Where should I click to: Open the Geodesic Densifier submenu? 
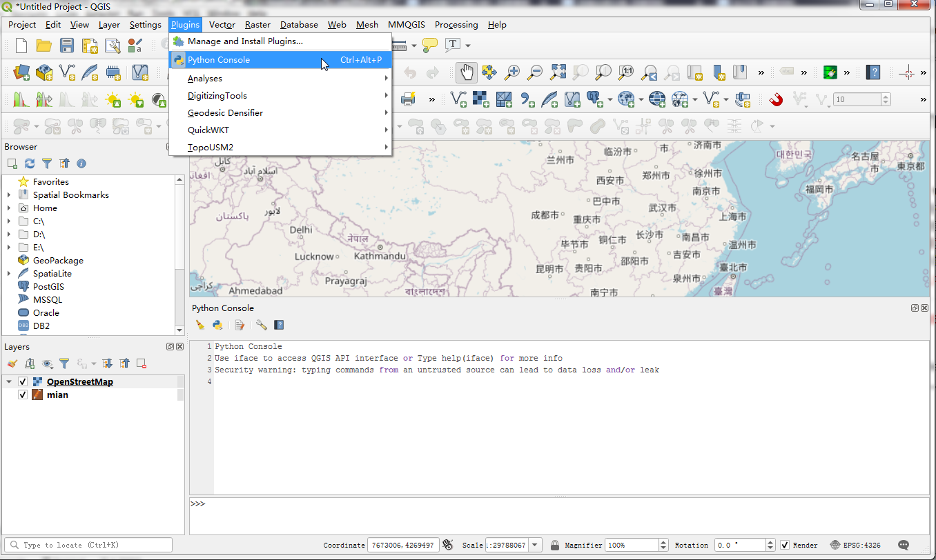281,113
